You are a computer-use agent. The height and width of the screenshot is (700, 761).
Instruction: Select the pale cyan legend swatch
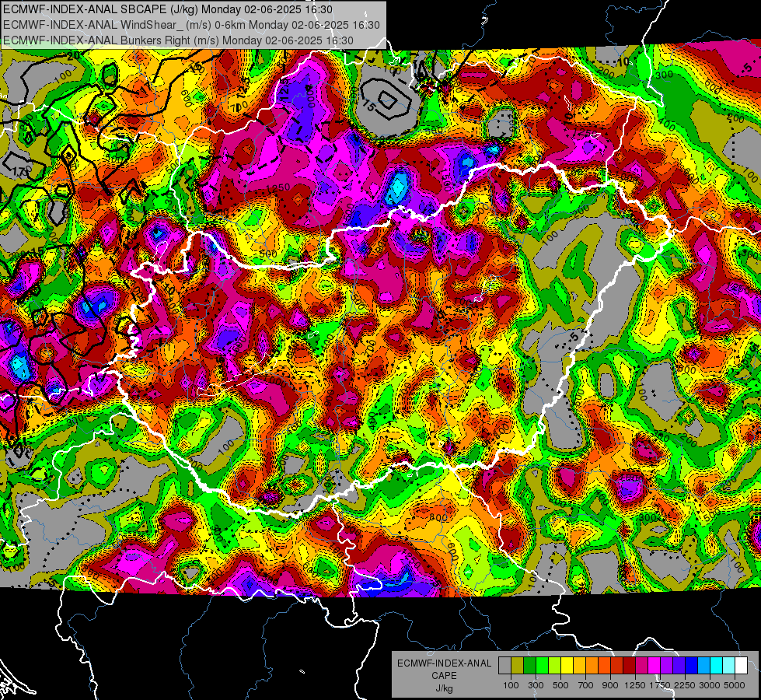coord(729,665)
